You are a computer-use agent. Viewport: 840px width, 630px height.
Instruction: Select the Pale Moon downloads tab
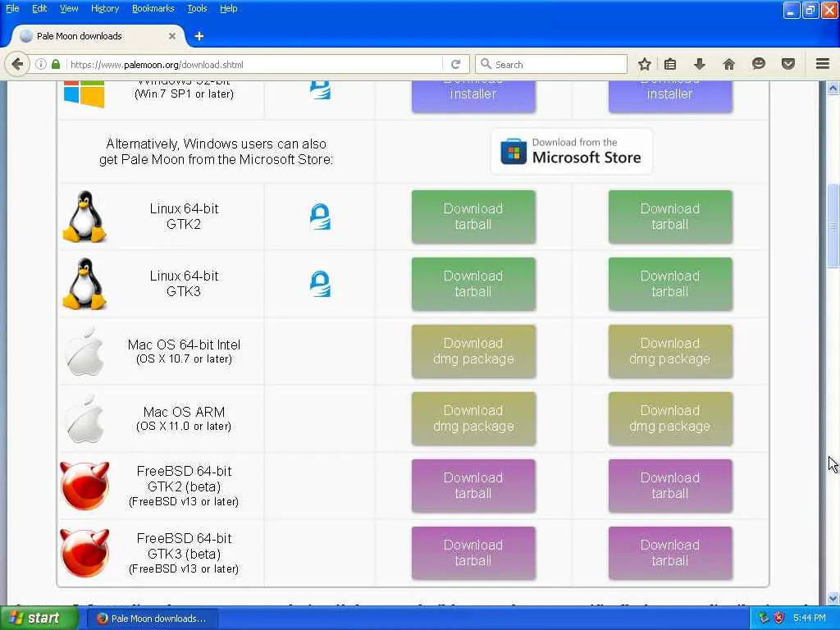(x=98, y=36)
